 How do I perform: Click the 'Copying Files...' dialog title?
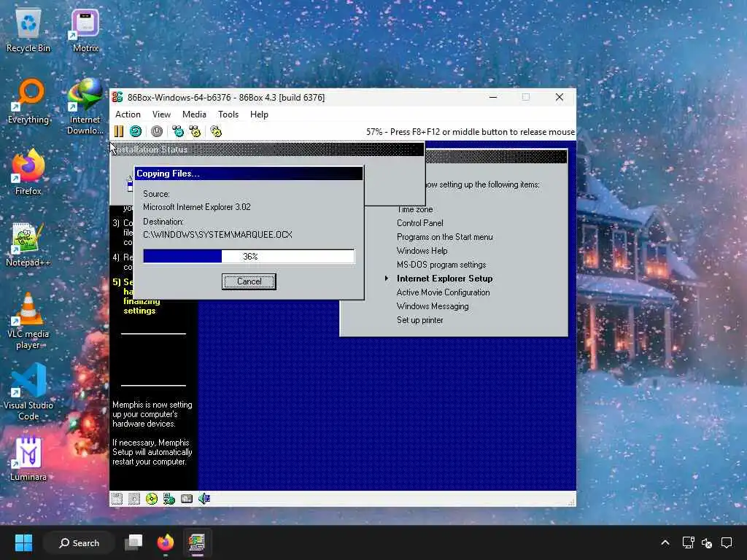point(168,174)
